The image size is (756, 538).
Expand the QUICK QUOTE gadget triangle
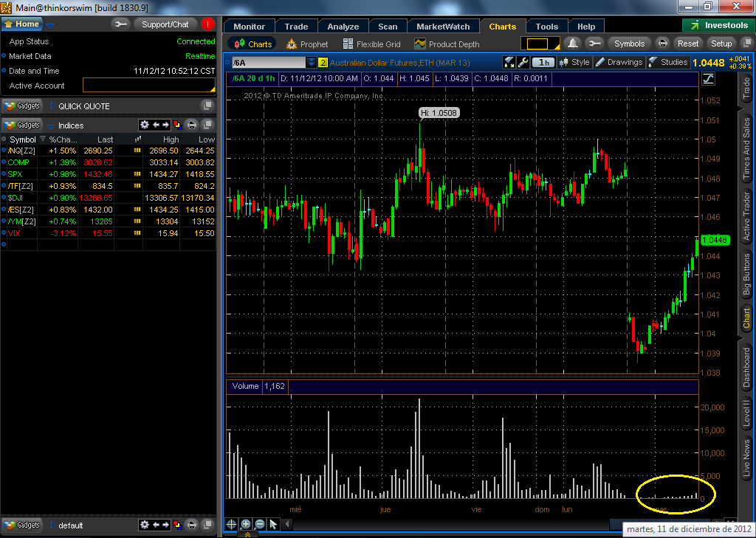[52, 106]
